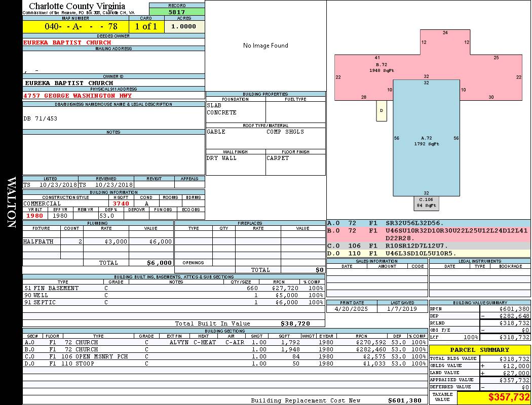Screen dimensions: 532x405
Task: Click C-HEAT heat value
Action: click(x=205, y=342)
